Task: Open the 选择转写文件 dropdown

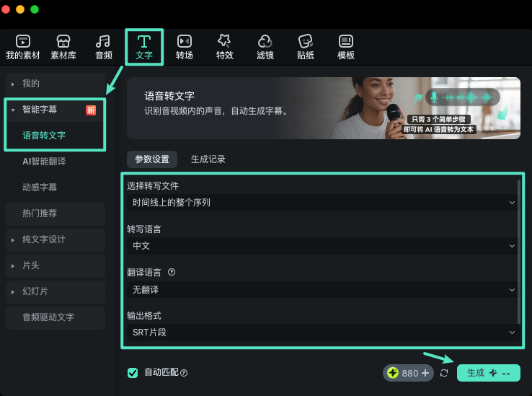Action: [x=322, y=203]
